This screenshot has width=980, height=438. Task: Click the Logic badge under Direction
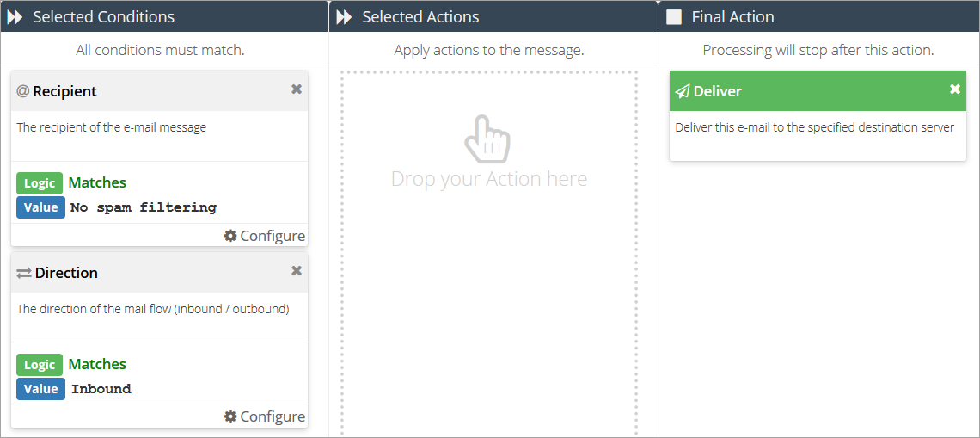click(40, 365)
